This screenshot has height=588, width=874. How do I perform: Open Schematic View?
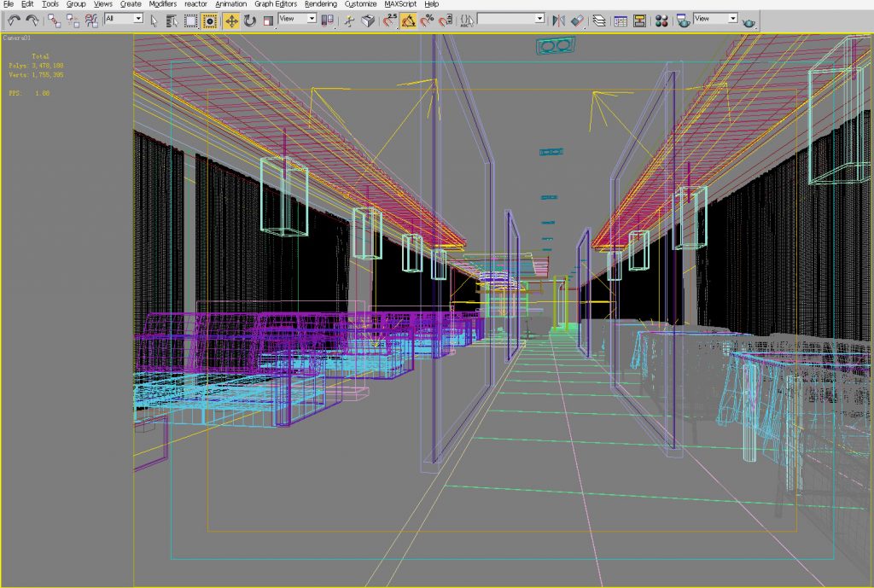[640, 20]
